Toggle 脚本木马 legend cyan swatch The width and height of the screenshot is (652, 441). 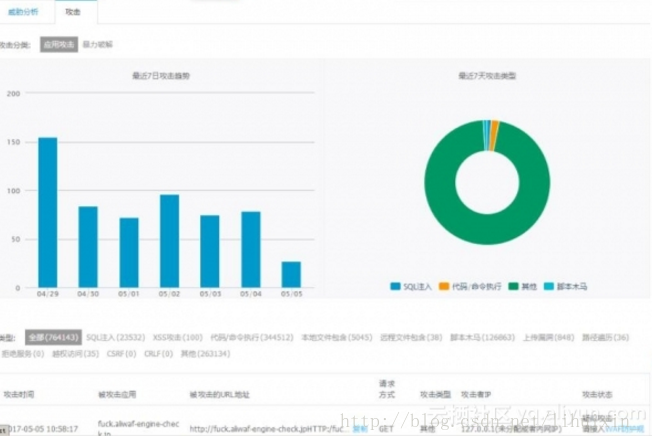(x=549, y=286)
